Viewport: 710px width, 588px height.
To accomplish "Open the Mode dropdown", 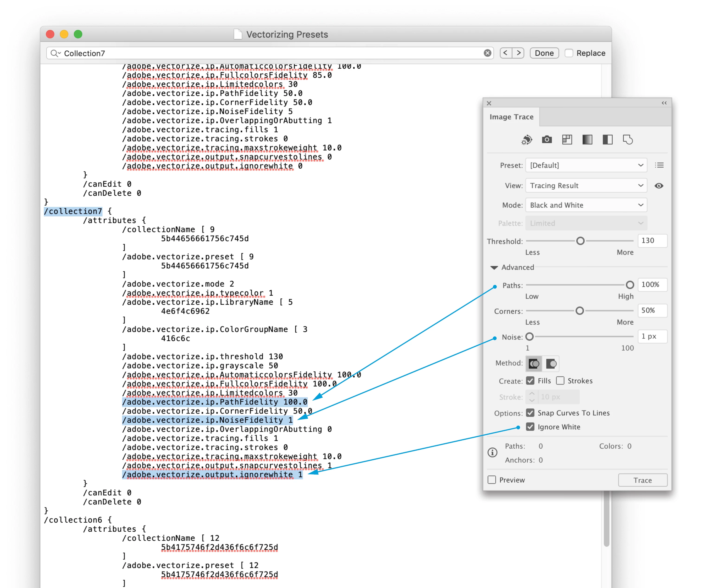I will (586, 205).
